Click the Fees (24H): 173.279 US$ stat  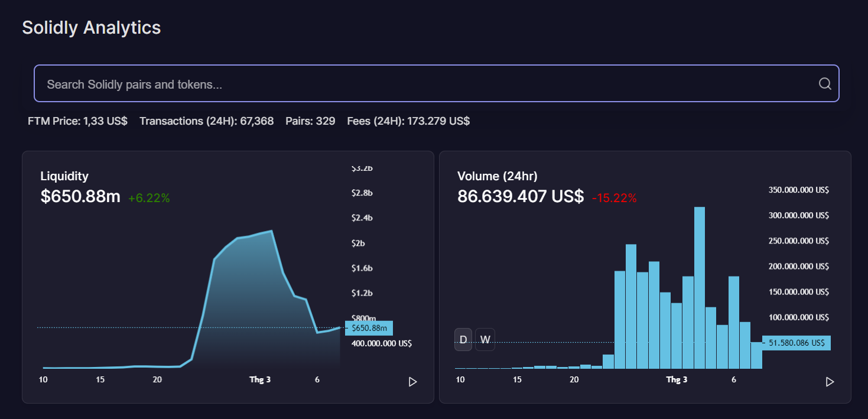pos(408,121)
